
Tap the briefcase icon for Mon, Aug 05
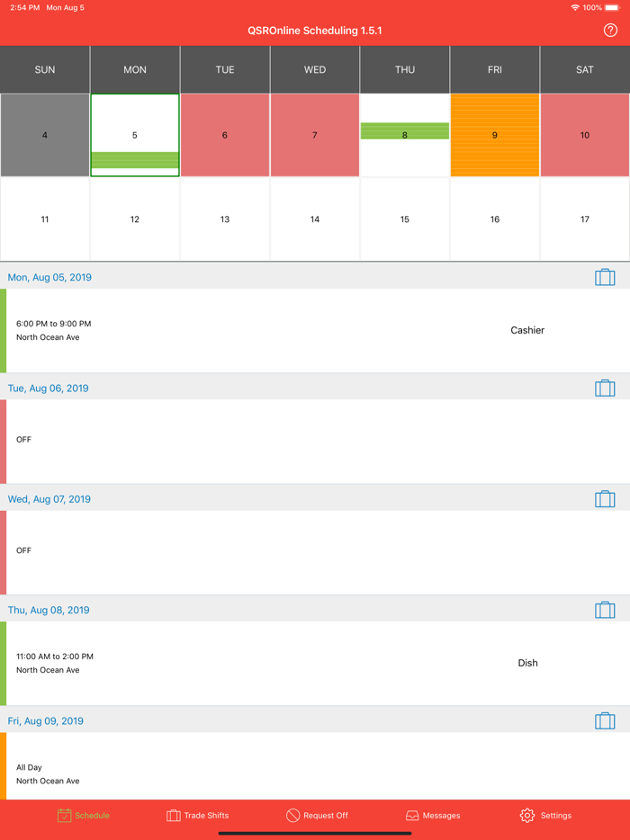click(605, 277)
